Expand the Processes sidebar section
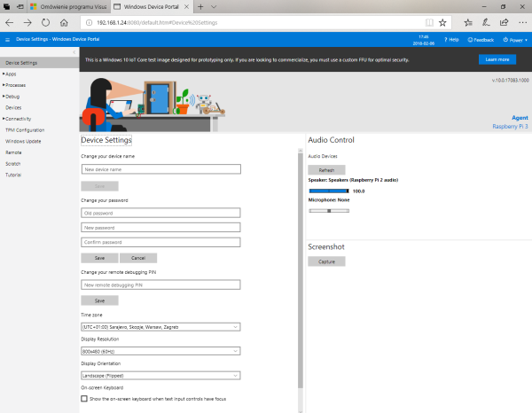 point(15,85)
